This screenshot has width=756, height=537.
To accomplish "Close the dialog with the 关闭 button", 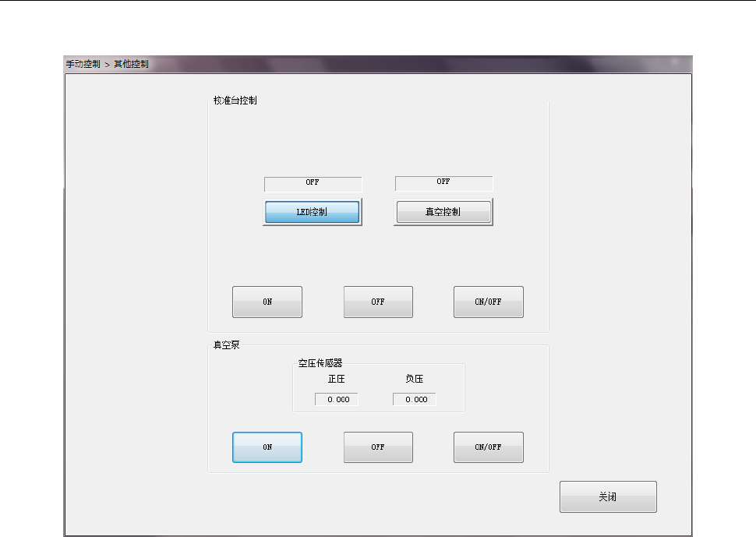I will pyautogui.click(x=608, y=496).
